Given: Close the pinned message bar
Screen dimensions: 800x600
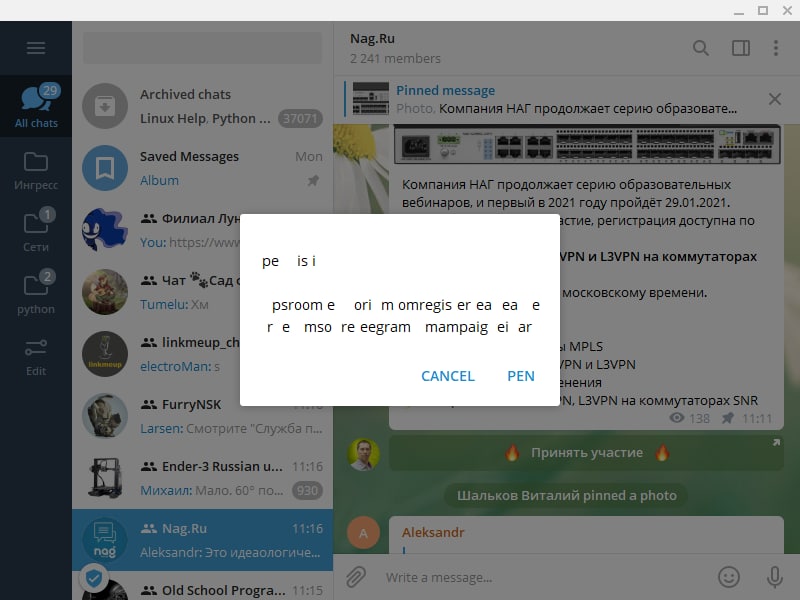Looking at the screenshot, I should pos(774,99).
